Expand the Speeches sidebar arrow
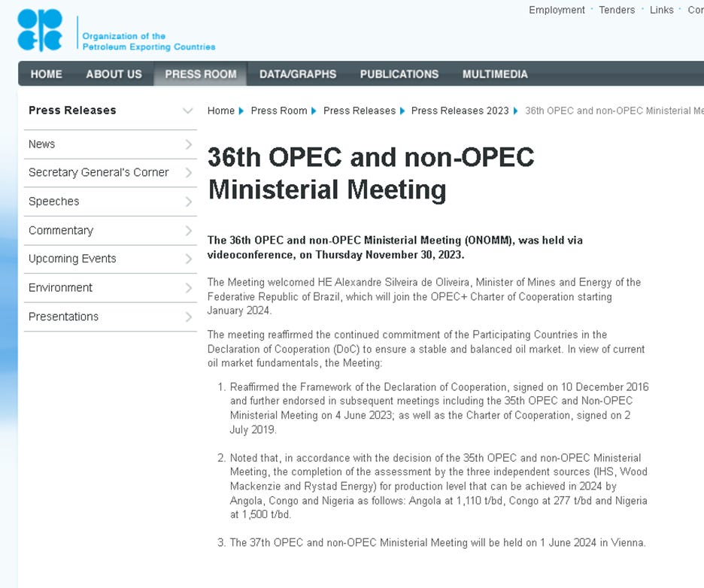The image size is (704, 588). pyautogui.click(x=189, y=202)
